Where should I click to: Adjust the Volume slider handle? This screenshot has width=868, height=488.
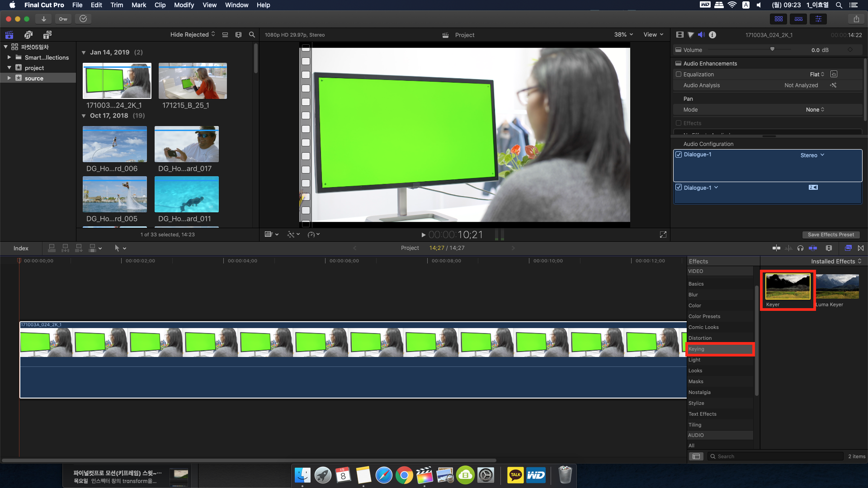772,49
